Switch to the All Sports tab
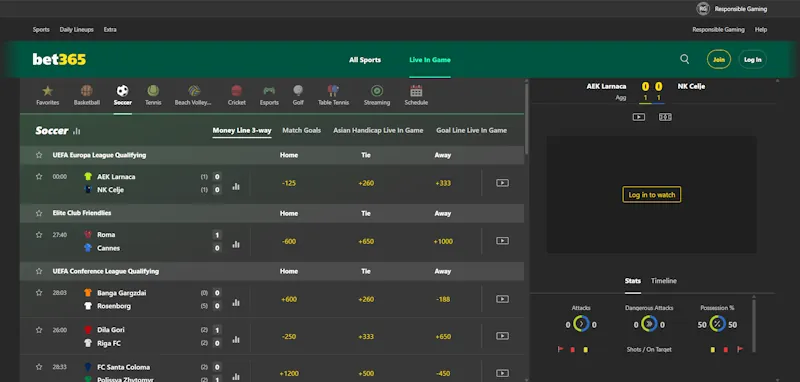This screenshot has width=800, height=382. coord(365,60)
